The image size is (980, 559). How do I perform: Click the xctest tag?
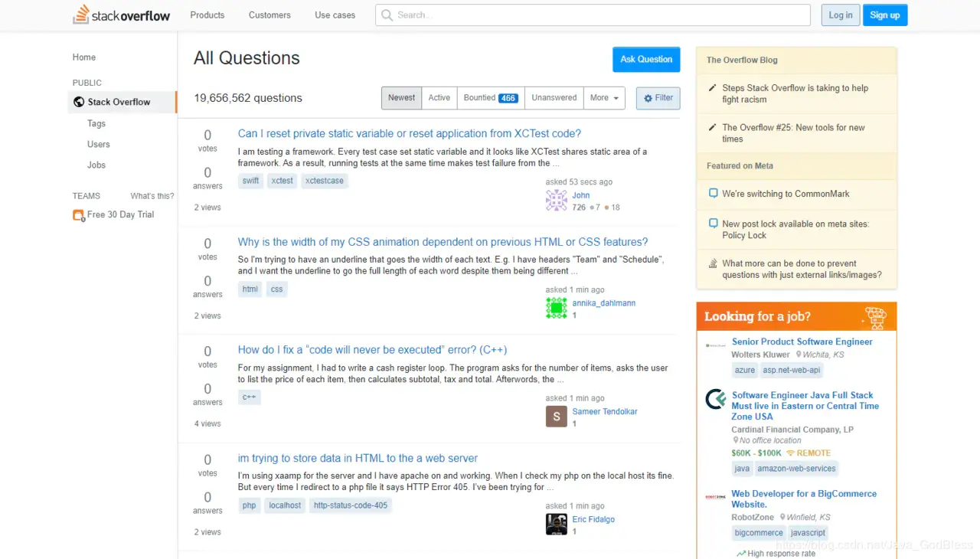[283, 181]
